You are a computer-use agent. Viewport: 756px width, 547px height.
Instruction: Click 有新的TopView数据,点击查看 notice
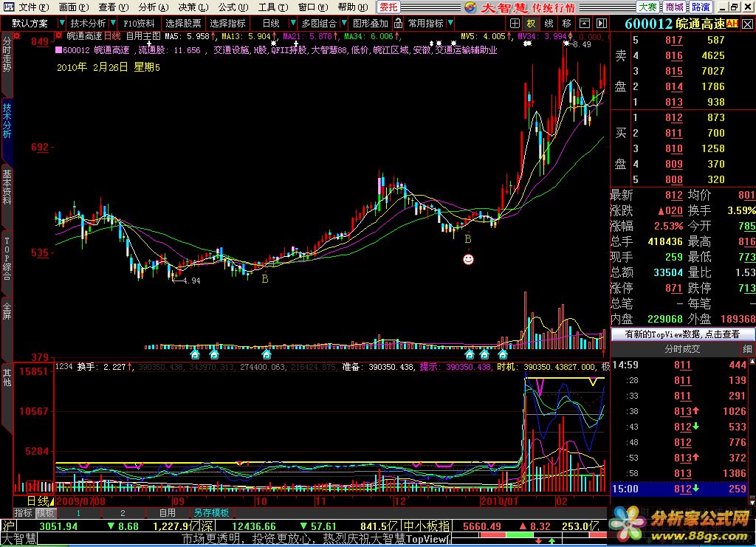(x=682, y=334)
